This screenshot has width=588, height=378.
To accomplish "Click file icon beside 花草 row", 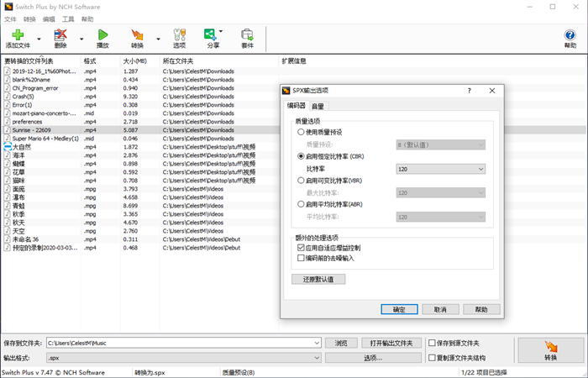I will point(7,172).
